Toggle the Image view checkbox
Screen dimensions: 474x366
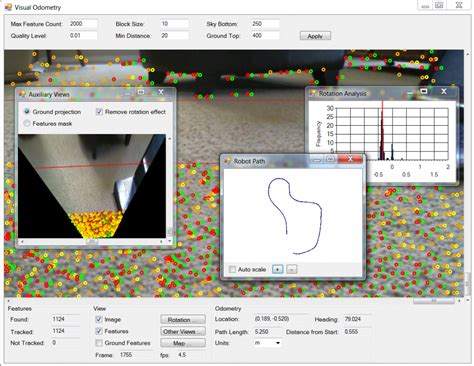[x=99, y=319]
